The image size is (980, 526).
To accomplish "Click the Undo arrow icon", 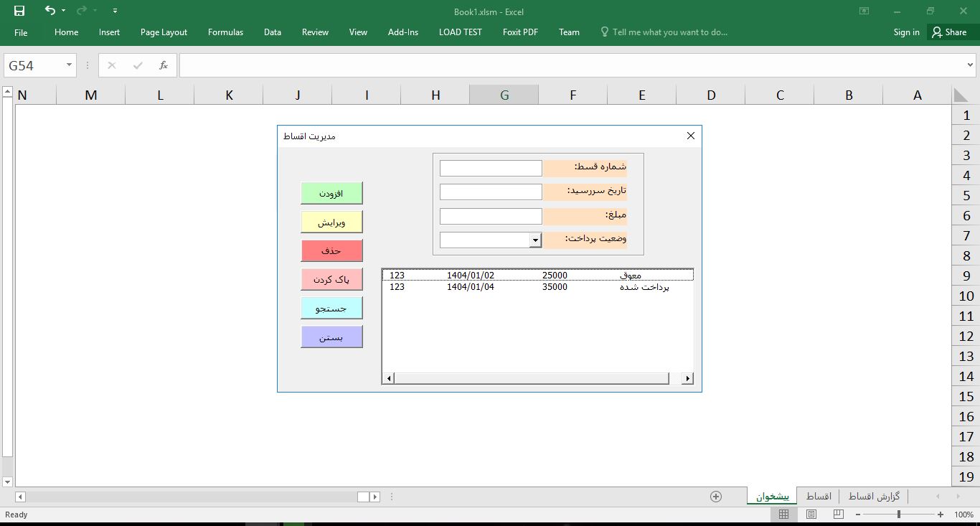I will [x=50, y=11].
